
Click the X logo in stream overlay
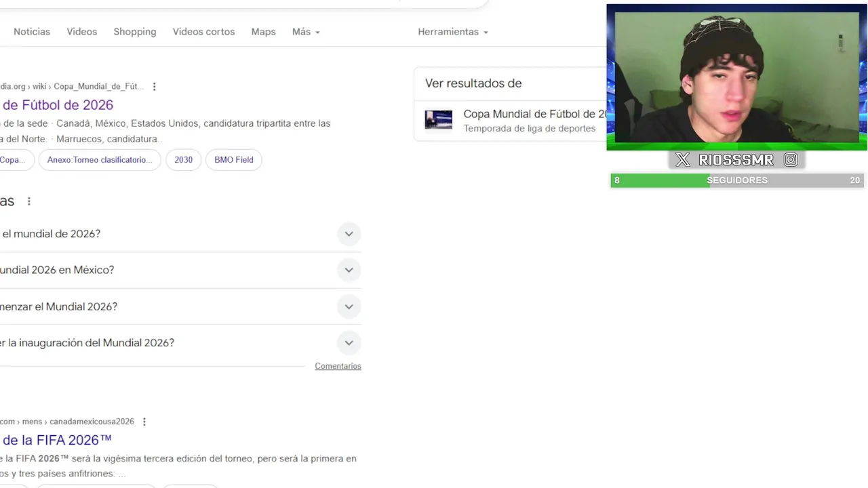(683, 160)
